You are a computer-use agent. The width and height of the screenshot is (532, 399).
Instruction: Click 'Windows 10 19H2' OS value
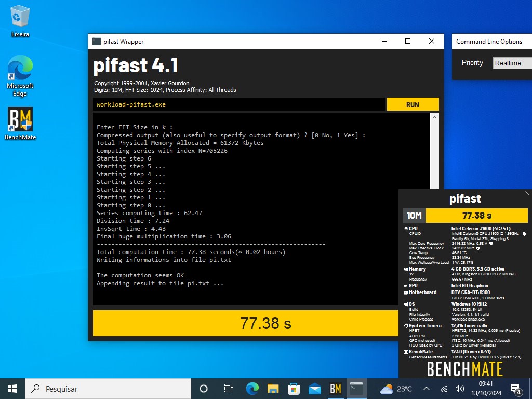[x=469, y=304]
